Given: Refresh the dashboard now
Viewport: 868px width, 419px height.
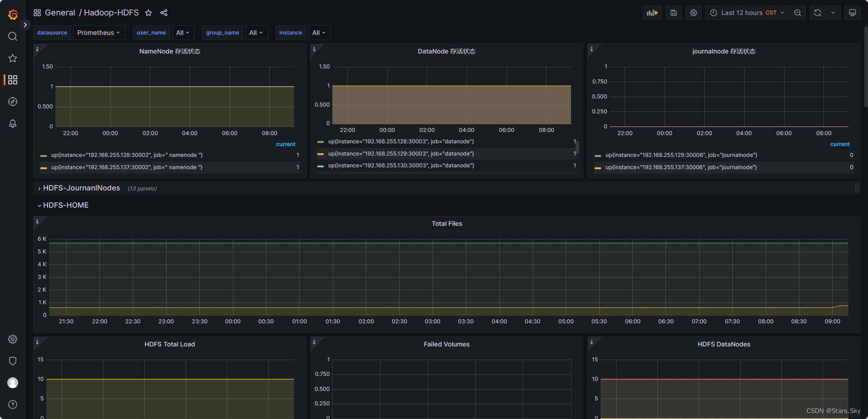Looking at the screenshot, I should pyautogui.click(x=818, y=13).
